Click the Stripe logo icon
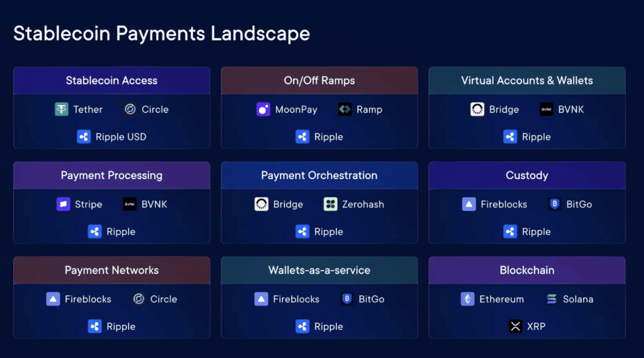Screen dimensions: 644x358 64,204
